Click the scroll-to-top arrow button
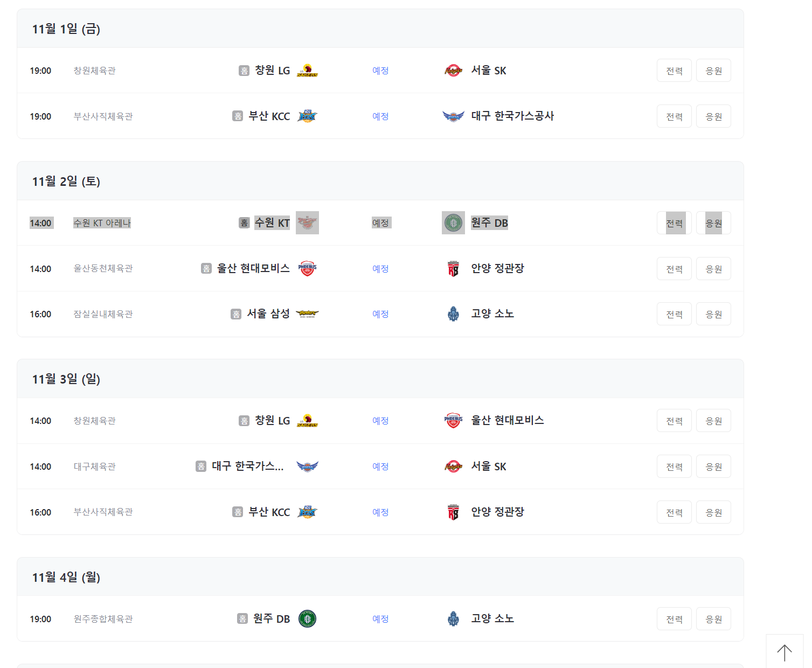This screenshot has width=812, height=668. [785, 652]
